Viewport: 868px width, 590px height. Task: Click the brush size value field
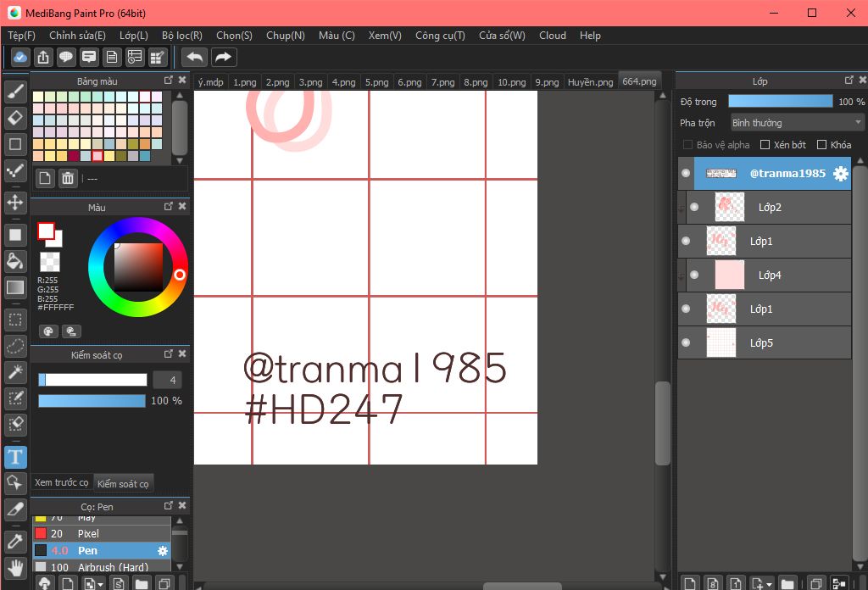(167, 381)
